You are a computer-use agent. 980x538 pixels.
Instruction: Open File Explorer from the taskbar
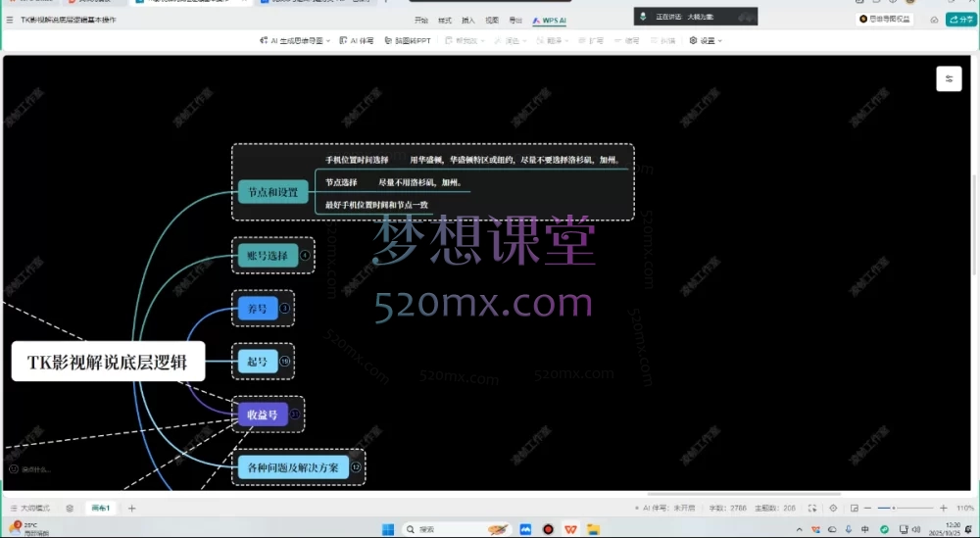point(593,529)
